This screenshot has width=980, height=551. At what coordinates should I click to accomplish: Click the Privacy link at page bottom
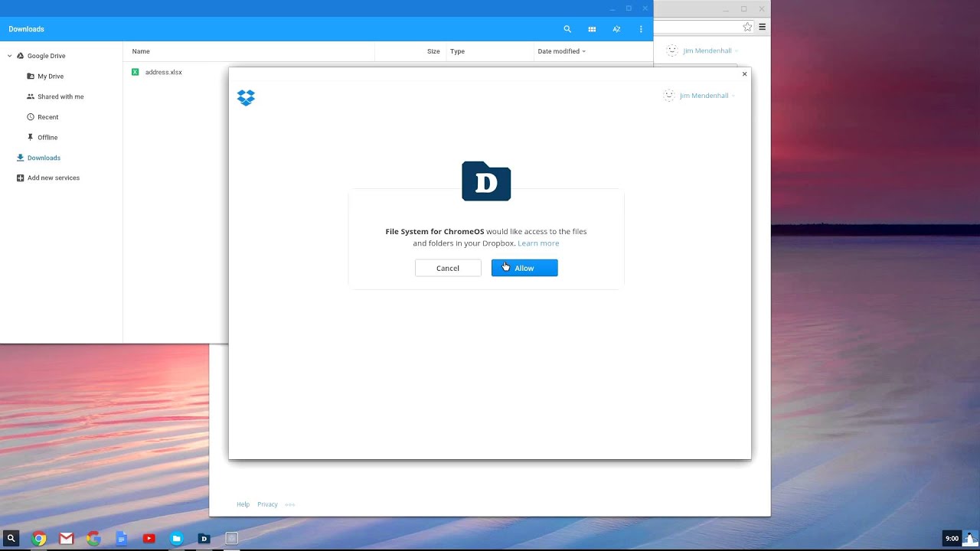pyautogui.click(x=267, y=504)
